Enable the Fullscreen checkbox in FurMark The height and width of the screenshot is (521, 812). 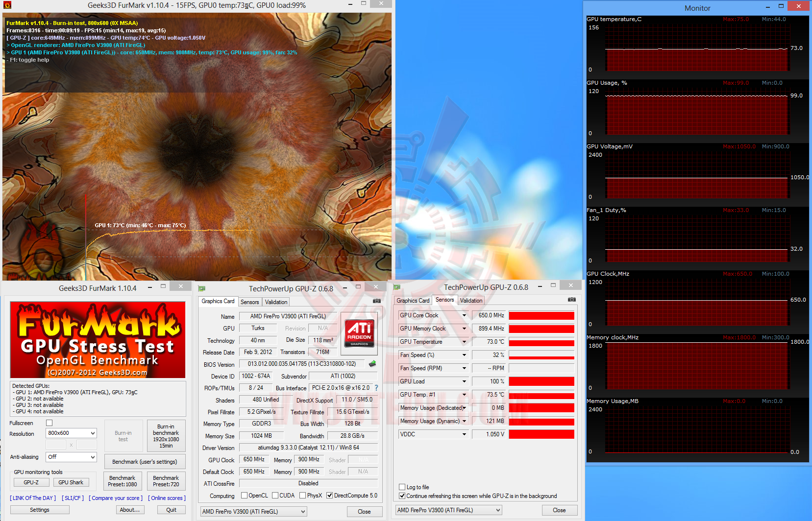coord(49,423)
